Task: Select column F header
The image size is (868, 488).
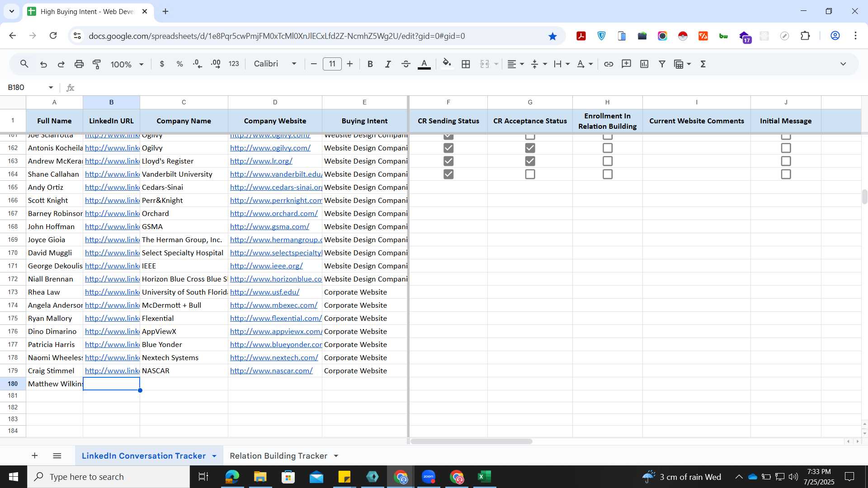Action: coord(448,102)
